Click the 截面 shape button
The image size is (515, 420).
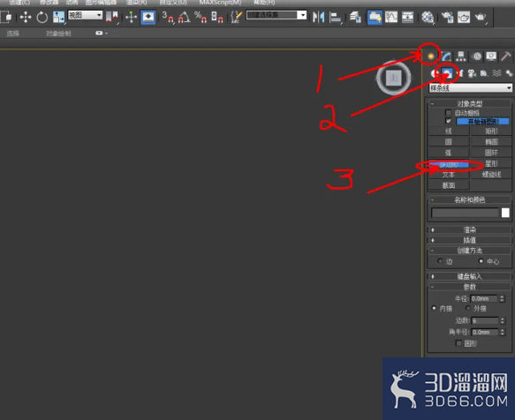coord(449,185)
